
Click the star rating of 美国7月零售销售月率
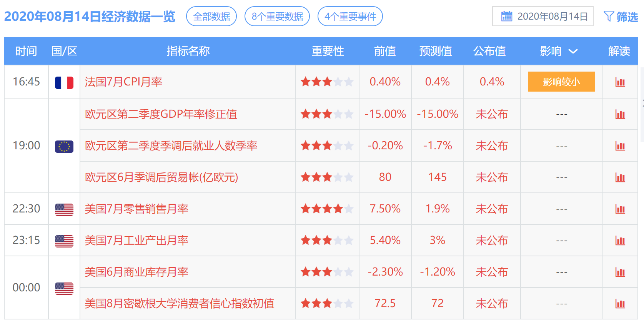[327, 209]
